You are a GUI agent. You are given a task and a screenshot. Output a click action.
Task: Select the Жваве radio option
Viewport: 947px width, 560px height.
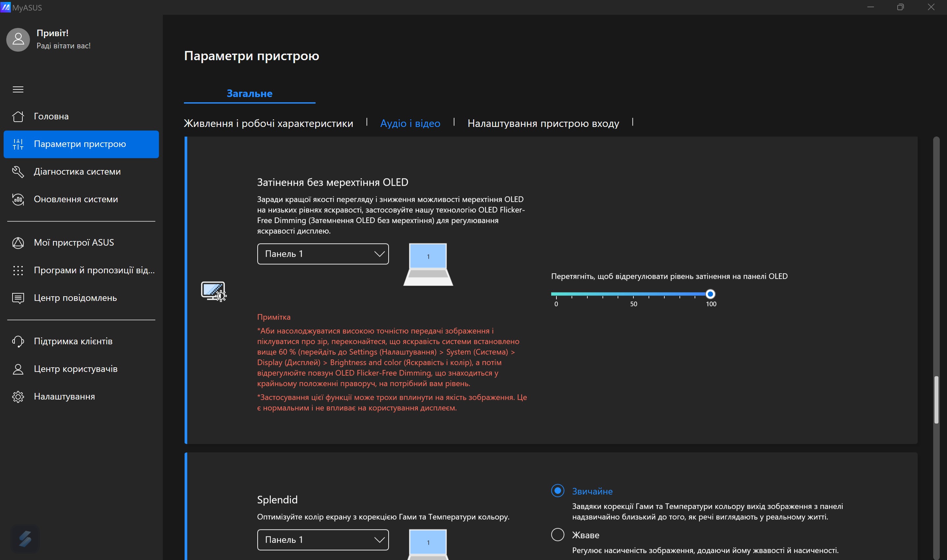coord(557,534)
